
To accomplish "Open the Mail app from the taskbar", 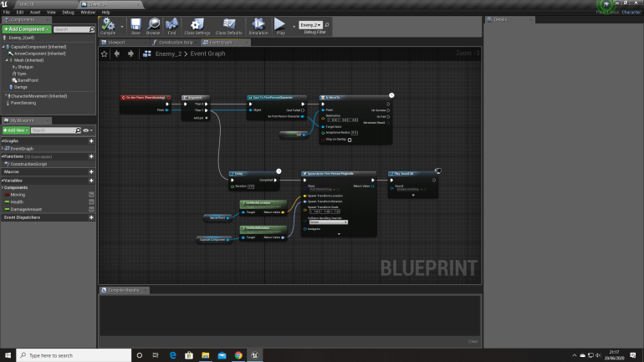I will [222, 355].
